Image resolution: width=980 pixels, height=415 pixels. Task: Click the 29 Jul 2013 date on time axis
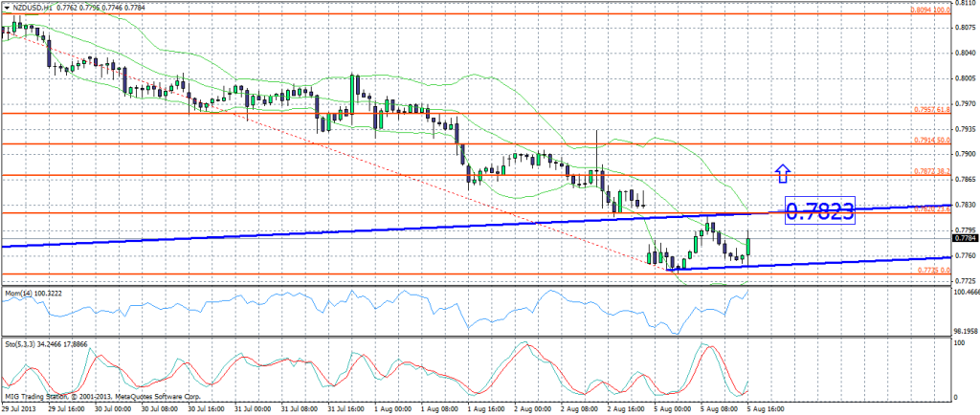(21, 408)
